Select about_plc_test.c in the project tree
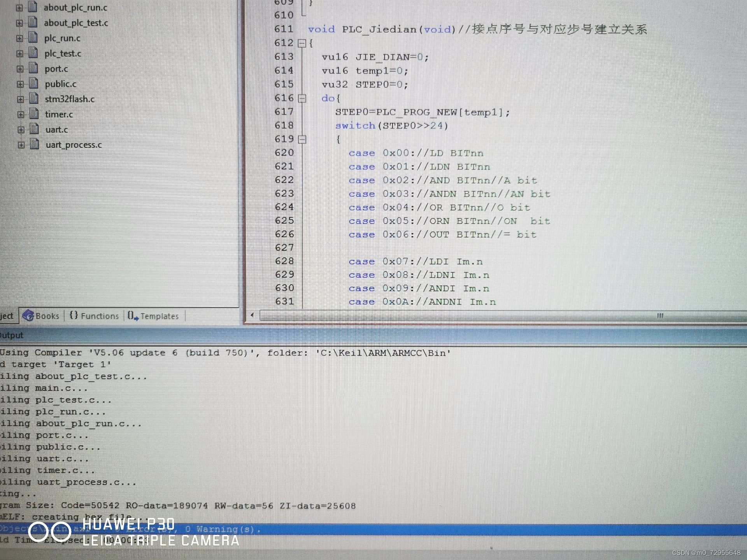 76,23
